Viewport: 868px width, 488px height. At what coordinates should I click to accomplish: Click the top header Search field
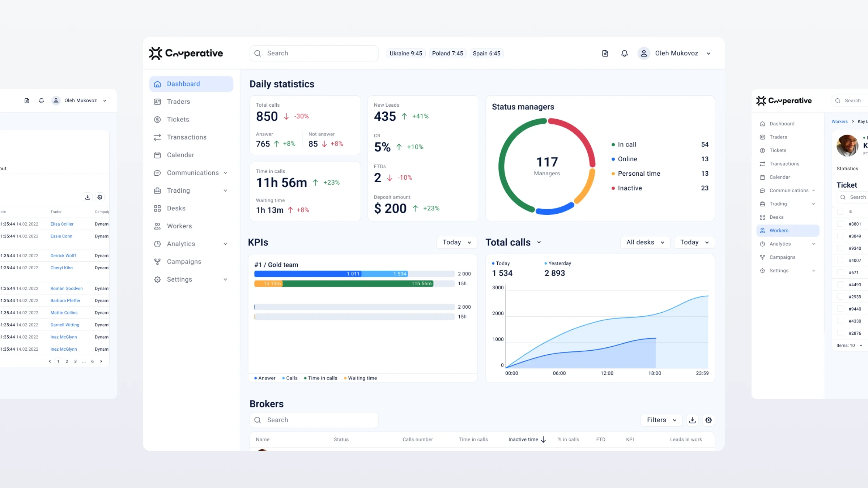[314, 53]
